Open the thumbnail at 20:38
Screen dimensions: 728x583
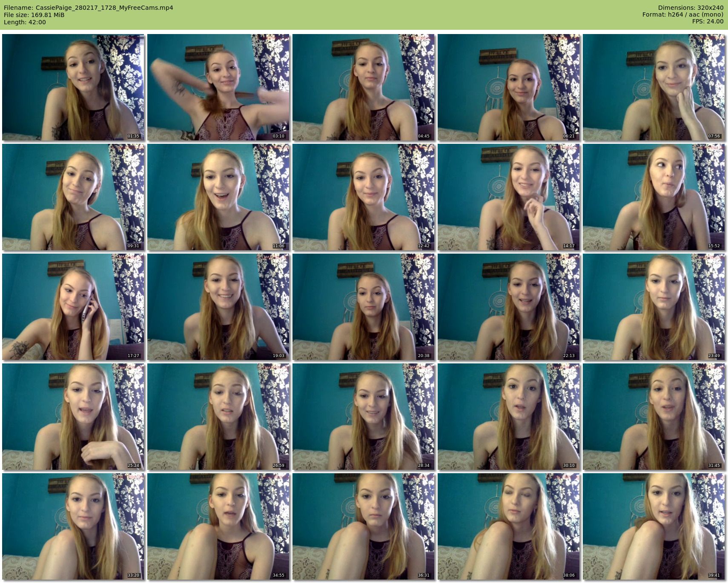(x=363, y=307)
